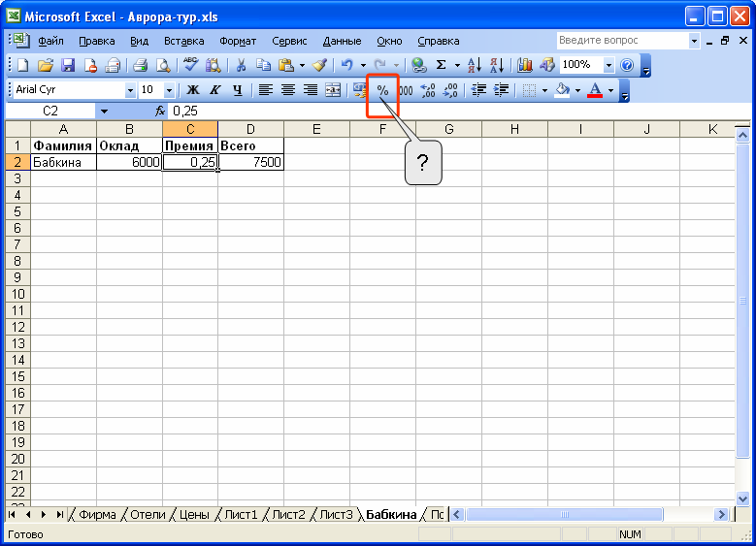This screenshot has width=756, height=546.
Task: Go to the last sheet tab arrow
Action: (x=60, y=515)
